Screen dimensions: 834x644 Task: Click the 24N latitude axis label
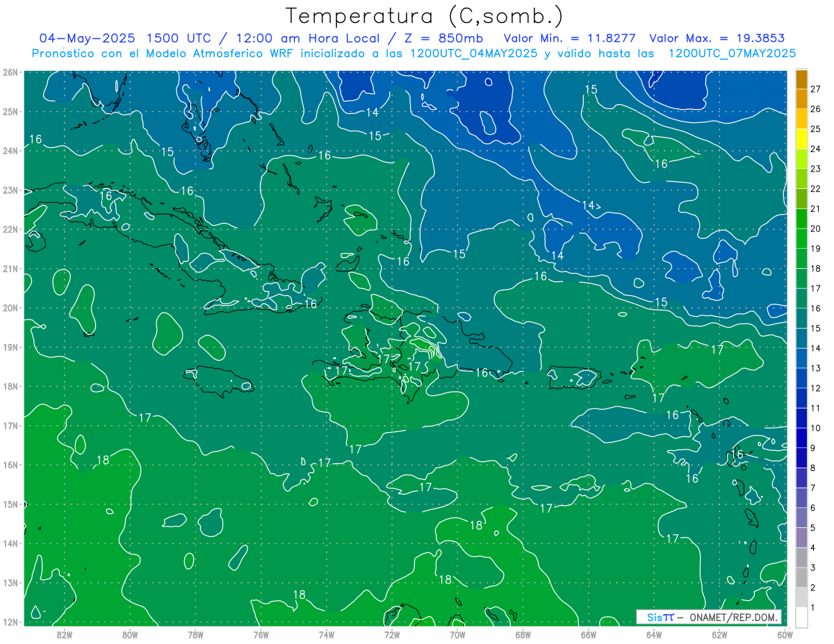point(10,151)
